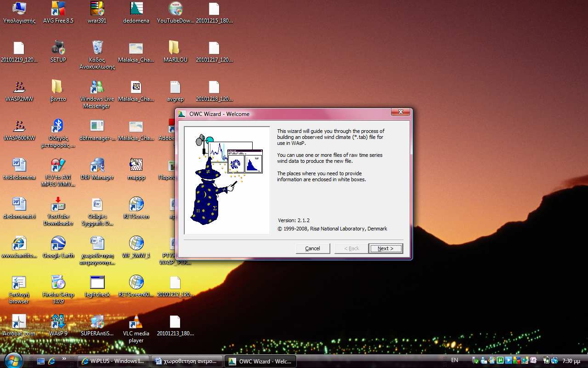The height and width of the screenshot is (368, 588).
Task: Select the YouTubeDow... shortcut in the top row
Action: point(175,13)
